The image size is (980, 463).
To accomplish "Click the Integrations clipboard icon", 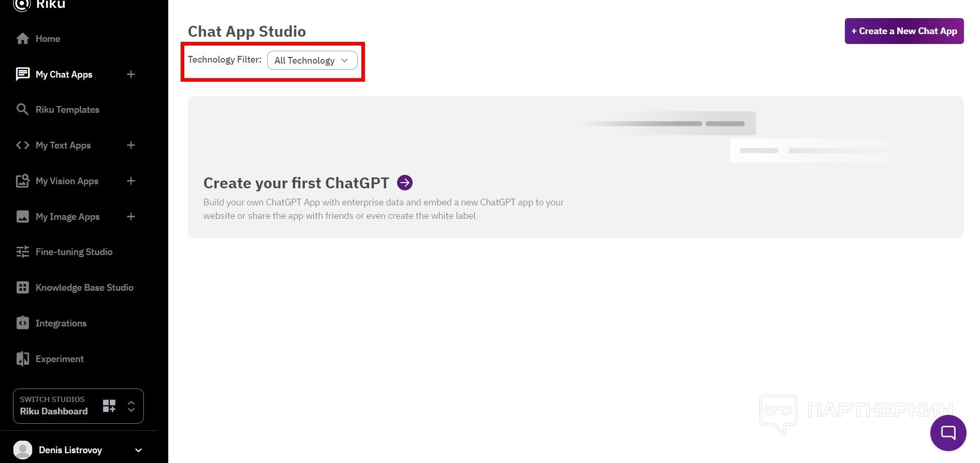I will tap(23, 323).
